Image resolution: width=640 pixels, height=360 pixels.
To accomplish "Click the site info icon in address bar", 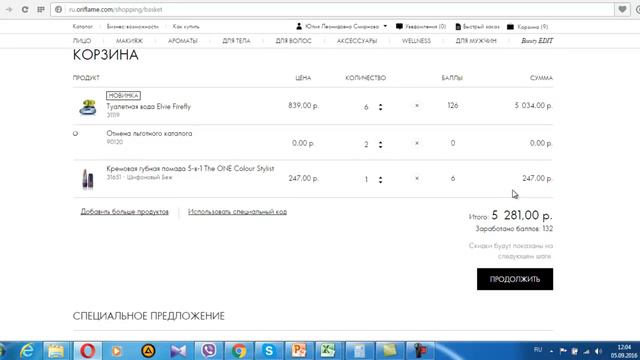I will (58, 9).
